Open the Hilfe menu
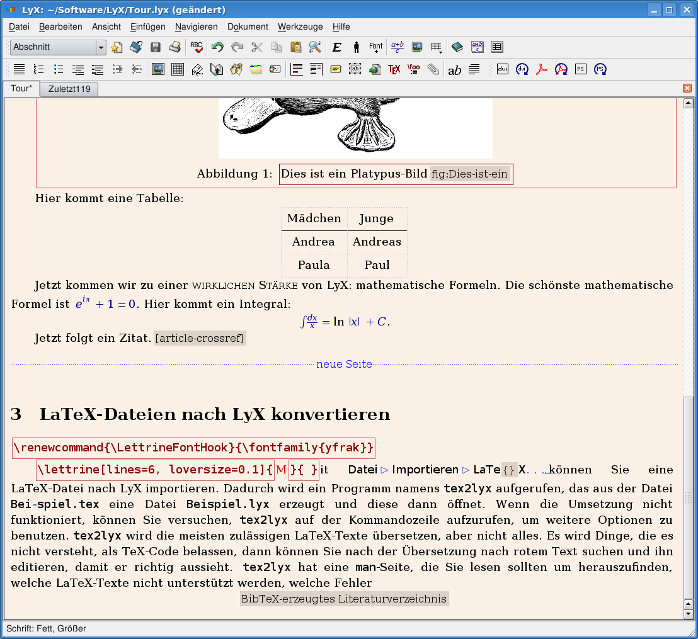The width and height of the screenshot is (698, 639). 341,27
